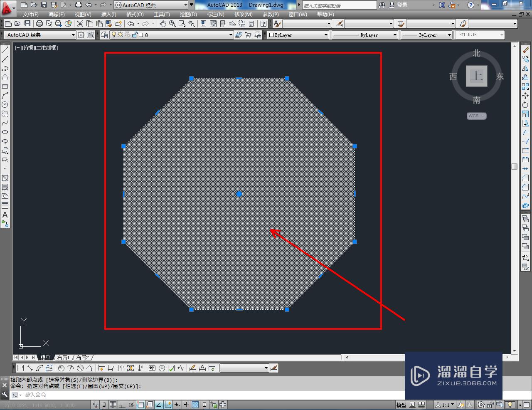532x410 pixels.
Task: Open the Layer Properties Manager icon
Action: (x=104, y=35)
